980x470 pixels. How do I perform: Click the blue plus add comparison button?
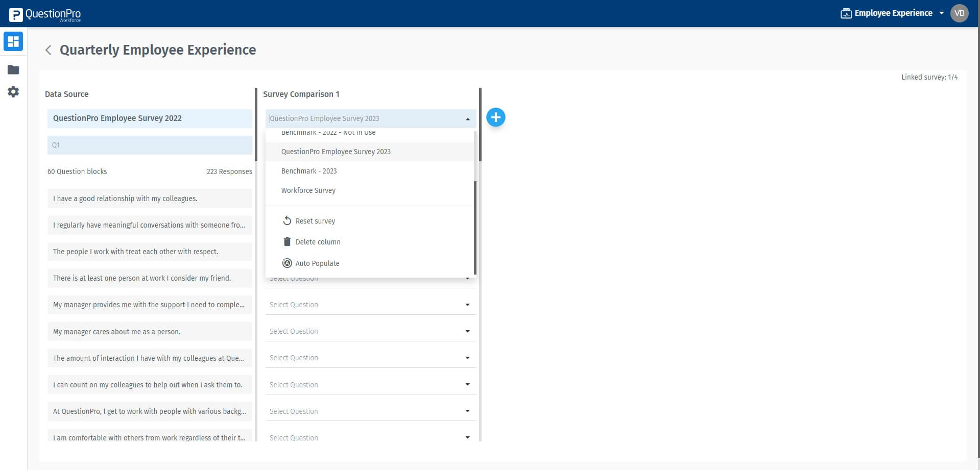click(495, 117)
